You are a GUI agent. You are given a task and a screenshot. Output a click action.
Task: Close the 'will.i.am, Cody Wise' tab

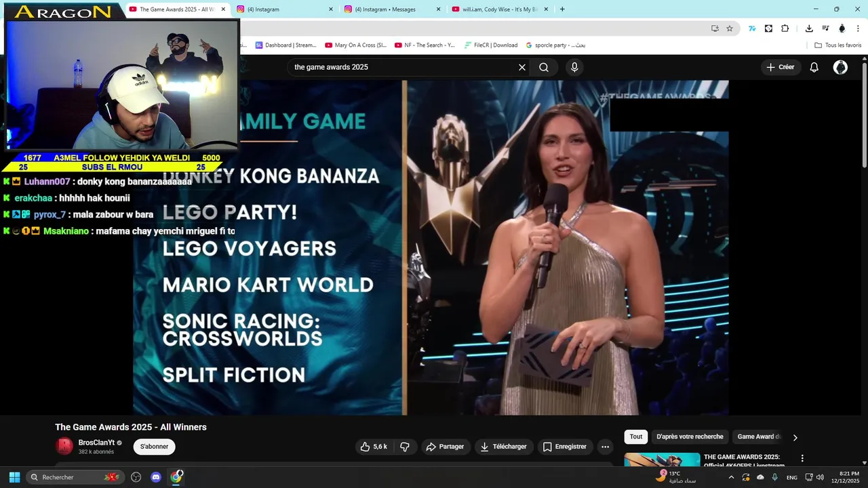point(546,9)
